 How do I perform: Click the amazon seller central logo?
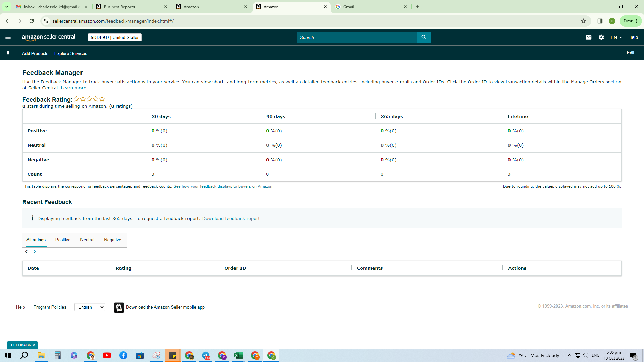[49, 37]
